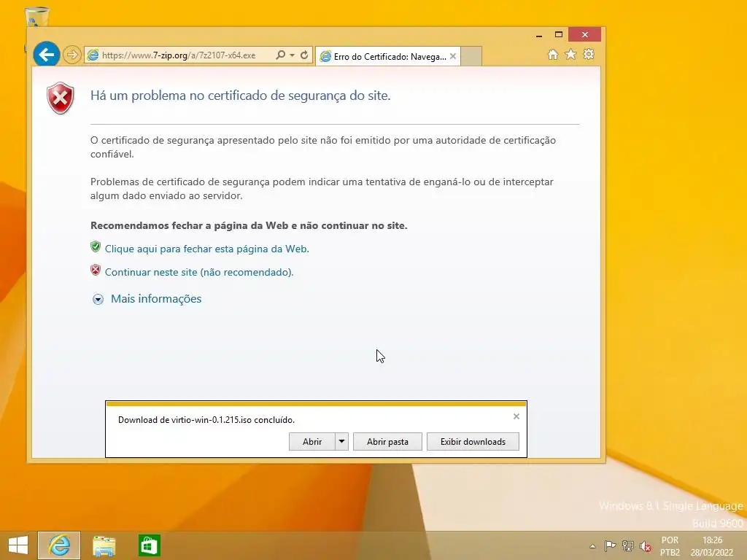Viewport: 747px width, 560px height.
Task: Open the Windows Store taskbar icon
Action: (149, 545)
